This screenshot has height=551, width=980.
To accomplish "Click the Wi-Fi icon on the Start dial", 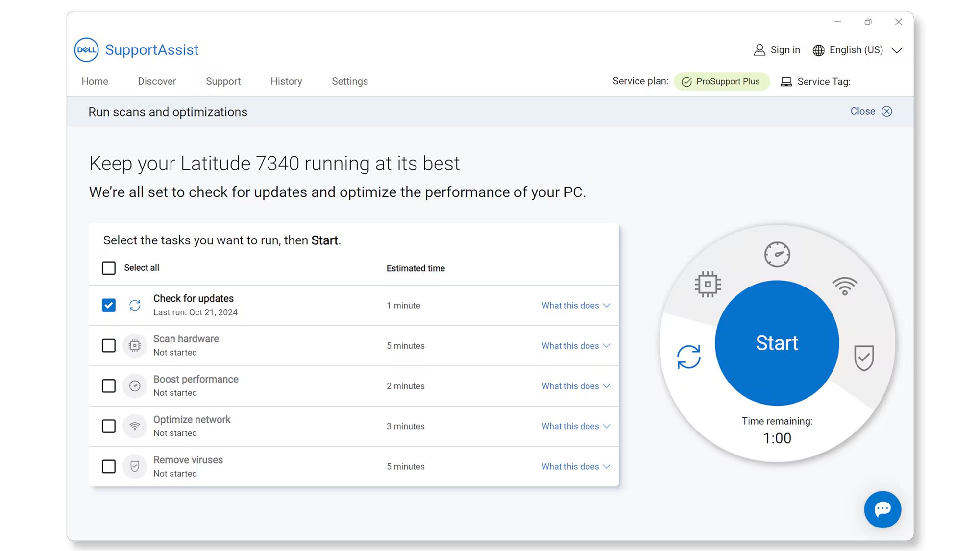I will pos(845,286).
